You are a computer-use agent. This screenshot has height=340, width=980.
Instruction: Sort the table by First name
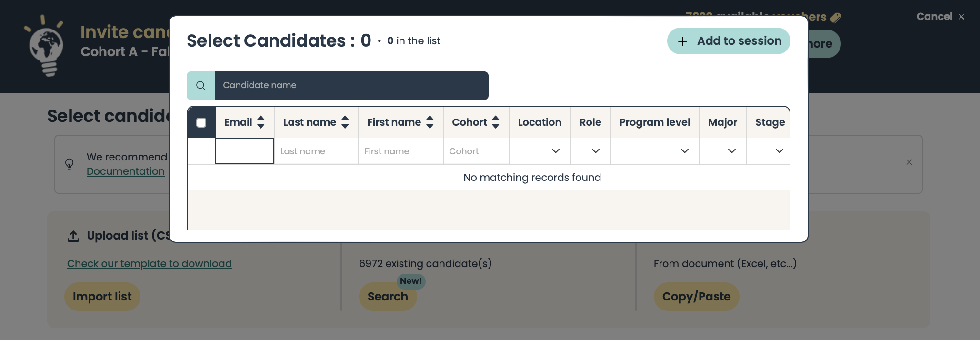430,122
